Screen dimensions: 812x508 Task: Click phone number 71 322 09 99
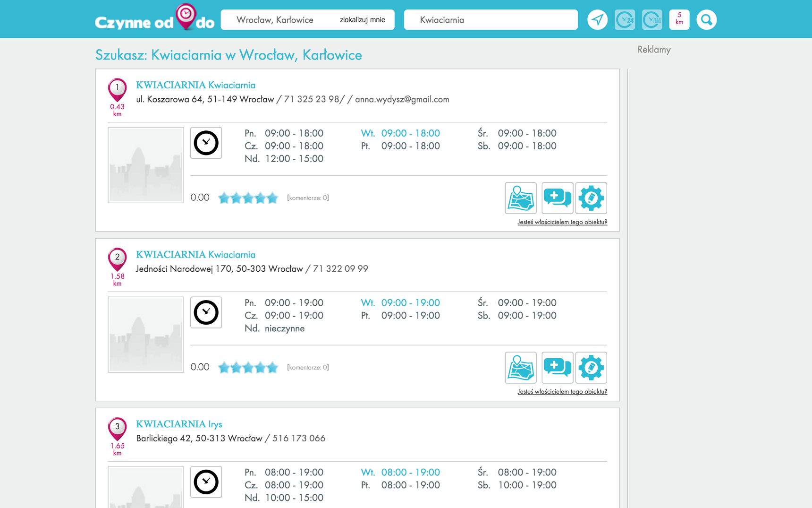340,269
